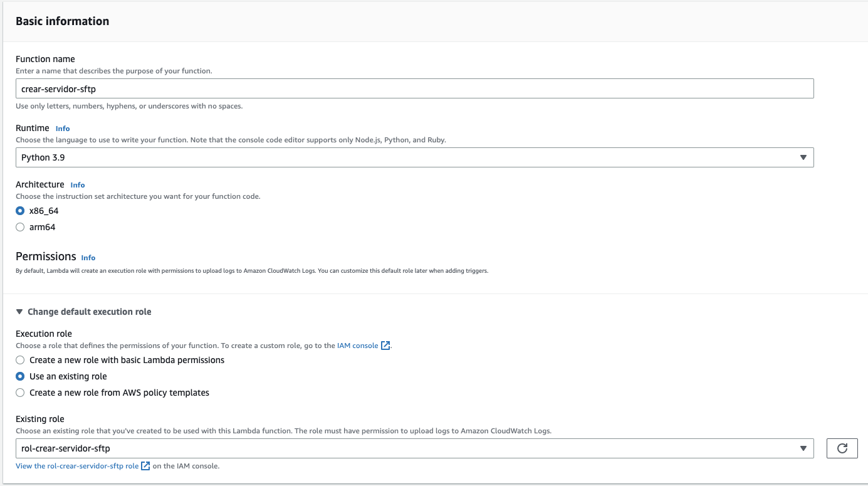Image resolution: width=868 pixels, height=486 pixels.
Task: Open the IAM console link
Action: click(357, 346)
